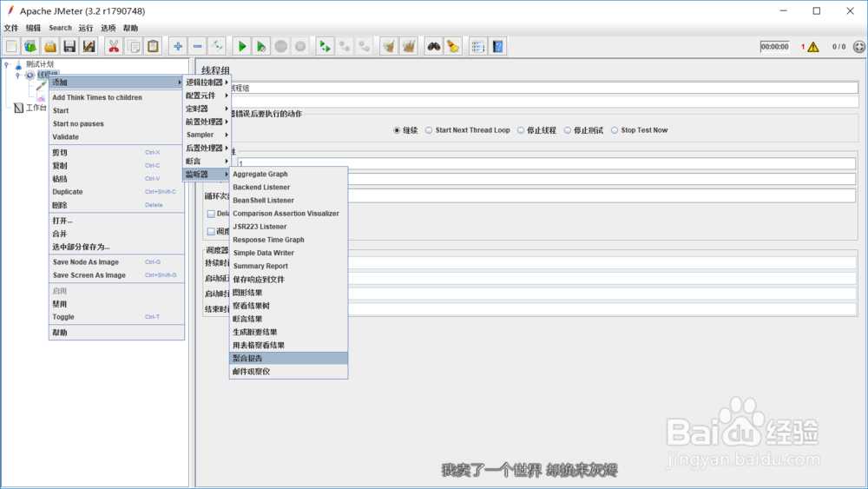Open help with question book icon
The height and width of the screenshot is (489, 868).
point(497,47)
